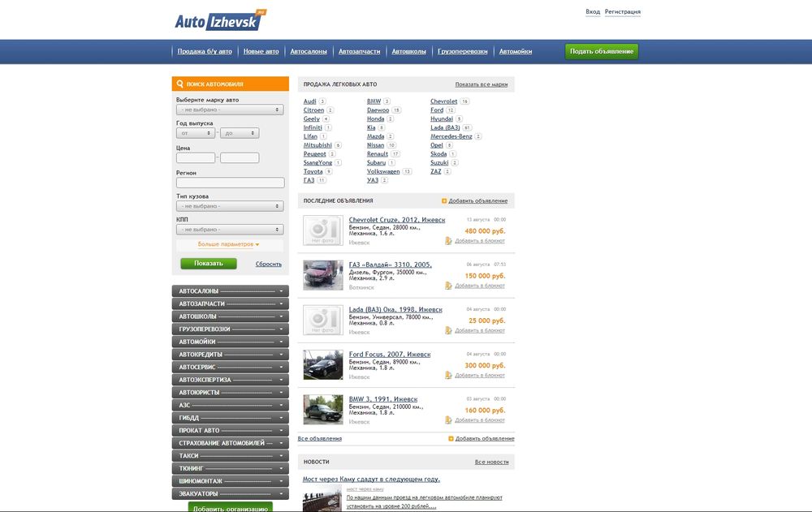Expand the ЭВАКУАТОРЫ sidebar section
This screenshot has width=812, height=512.
click(231, 494)
